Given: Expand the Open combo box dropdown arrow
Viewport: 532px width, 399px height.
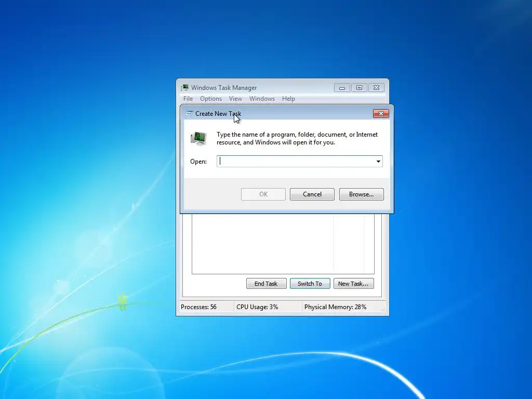Looking at the screenshot, I should coord(378,162).
